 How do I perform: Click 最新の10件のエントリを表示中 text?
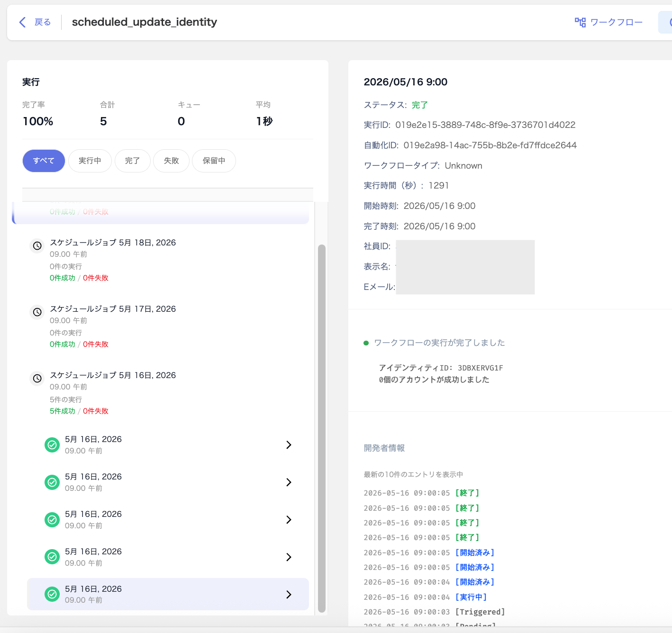click(x=413, y=475)
